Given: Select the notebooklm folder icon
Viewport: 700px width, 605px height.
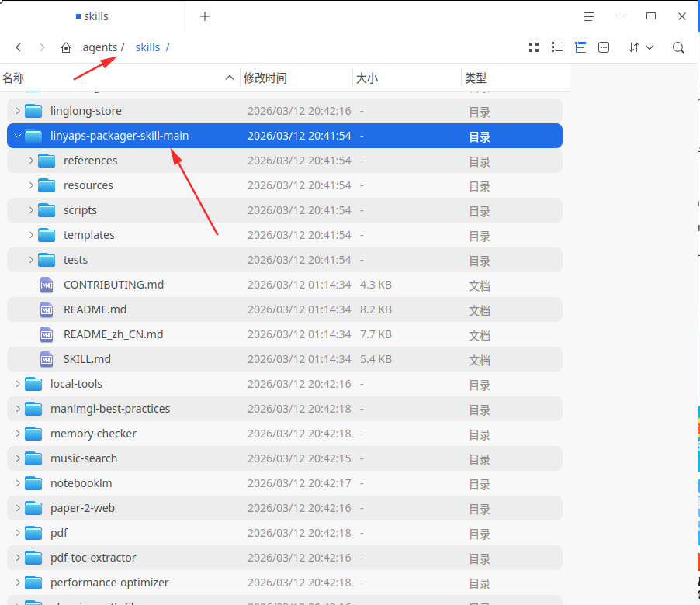Looking at the screenshot, I should point(33,483).
